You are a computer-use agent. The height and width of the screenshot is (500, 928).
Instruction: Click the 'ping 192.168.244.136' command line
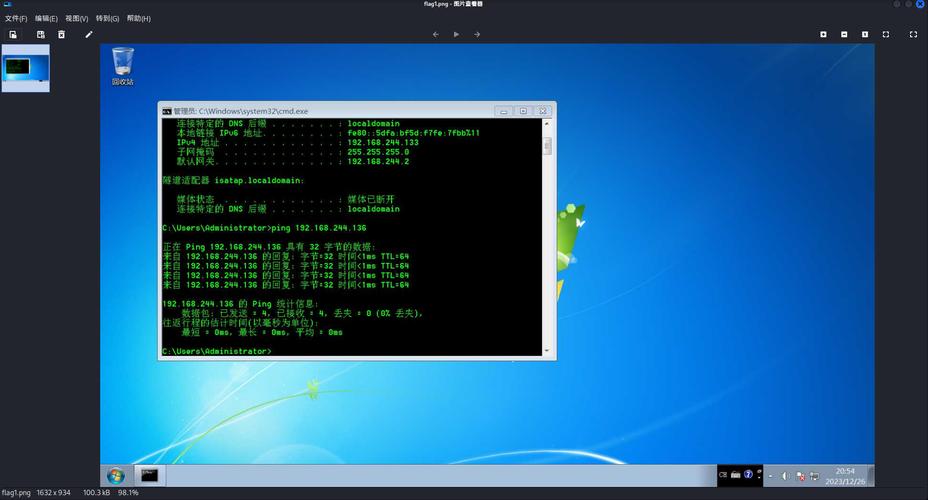[x=319, y=228]
